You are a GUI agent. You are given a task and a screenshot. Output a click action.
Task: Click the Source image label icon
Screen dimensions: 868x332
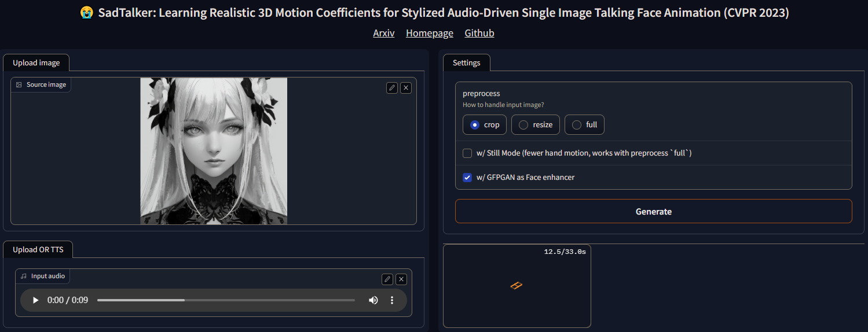19,84
